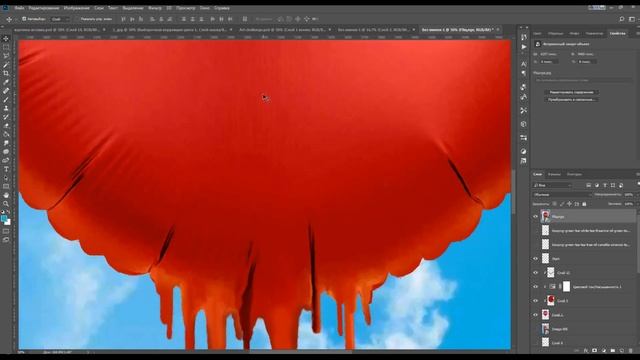This screenshot has height=360, width=640.
Task: Select the Zoom tool
Action: 6,204
